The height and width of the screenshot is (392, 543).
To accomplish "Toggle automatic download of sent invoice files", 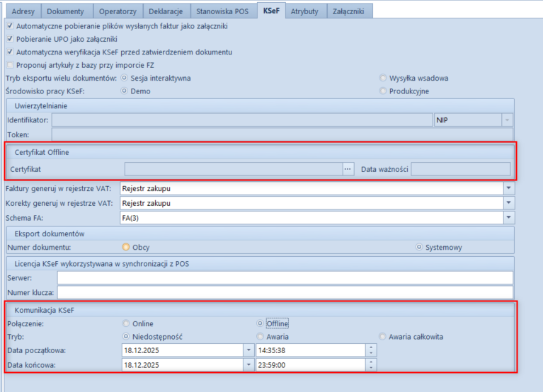I will pos(9,26).
